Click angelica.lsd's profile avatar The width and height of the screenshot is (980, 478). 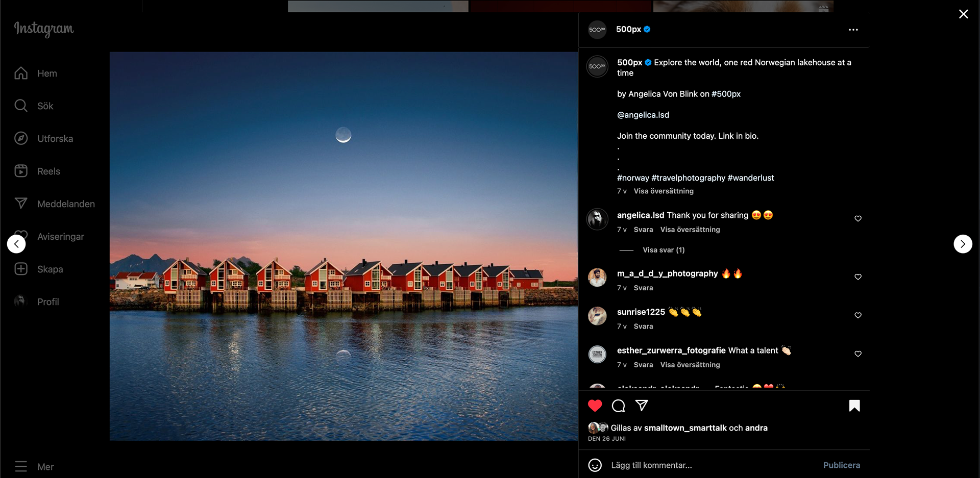click(597, 219)
